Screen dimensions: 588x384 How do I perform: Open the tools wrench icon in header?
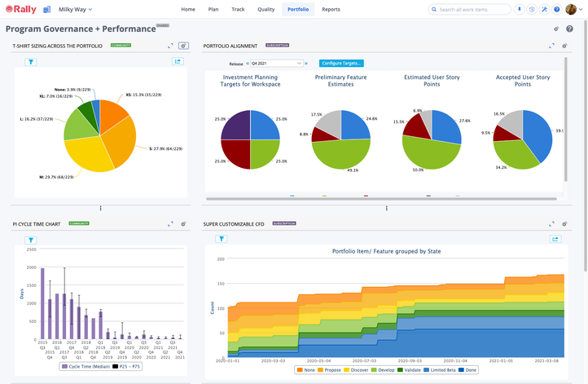click(x=544, y=10)
